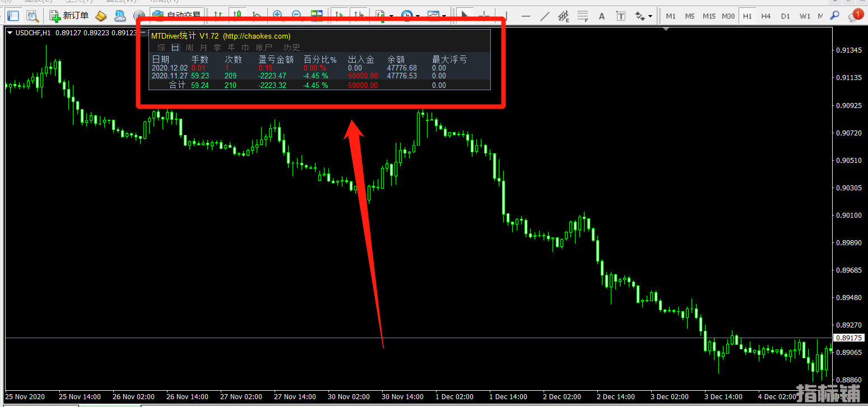Switch chart to candlestick style
The image size is (868, 407).
(238, 16)
